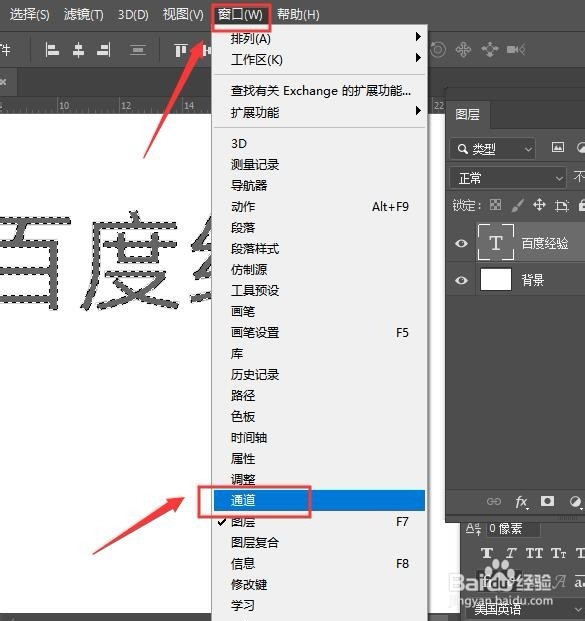Expand the 排列(A) submenu

[319, 39]
